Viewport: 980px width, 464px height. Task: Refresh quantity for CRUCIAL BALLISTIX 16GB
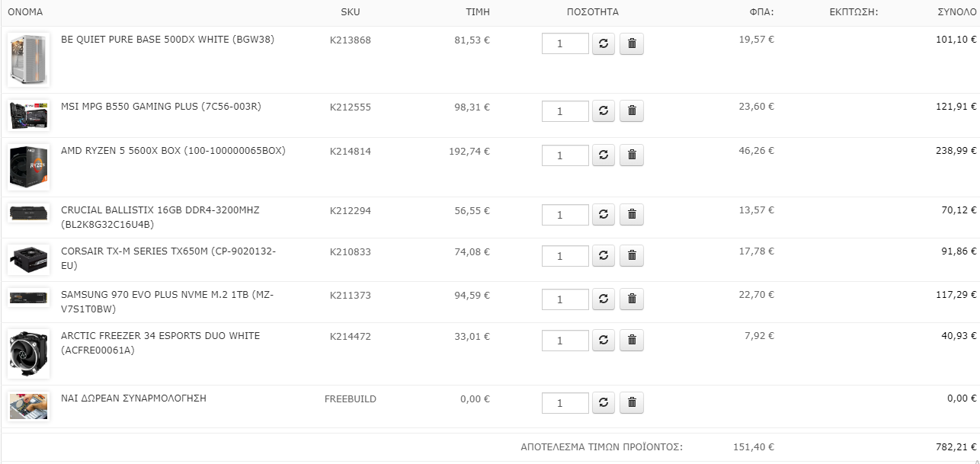(604, 215)
